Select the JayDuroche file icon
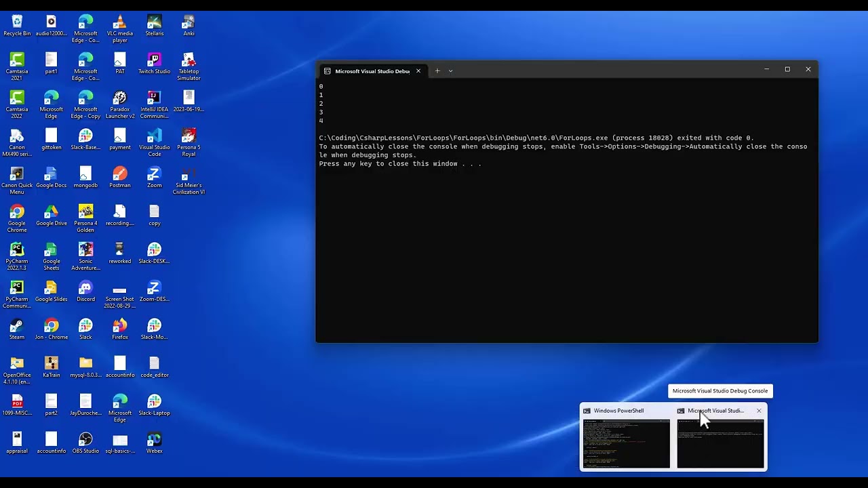Screen dimensions: 868x488 [85, 405]
